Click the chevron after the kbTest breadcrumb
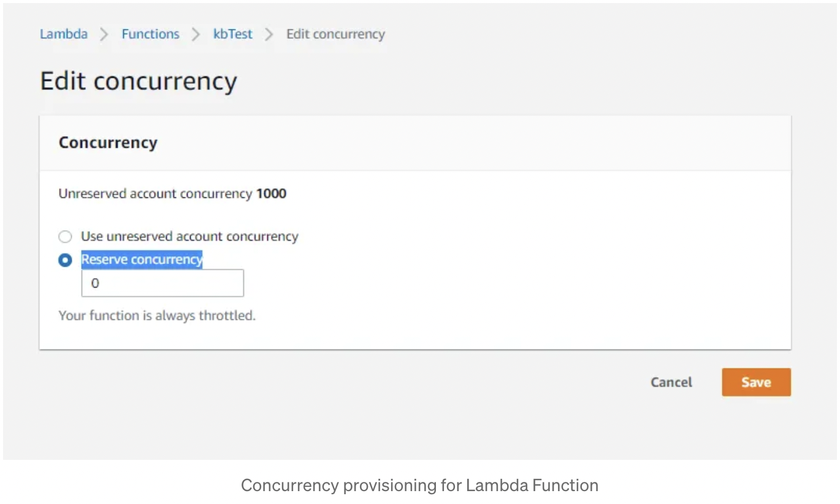Viewport: 840px width, 504px height. click(269, 35)
